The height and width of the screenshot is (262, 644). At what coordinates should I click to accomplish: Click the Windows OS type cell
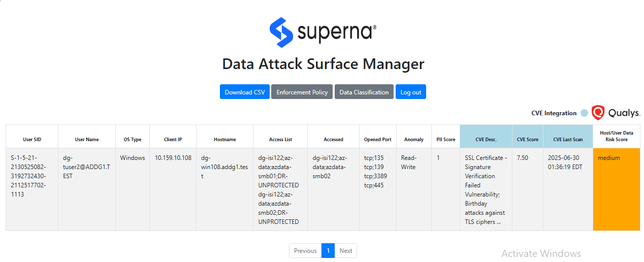pos(133,189)
